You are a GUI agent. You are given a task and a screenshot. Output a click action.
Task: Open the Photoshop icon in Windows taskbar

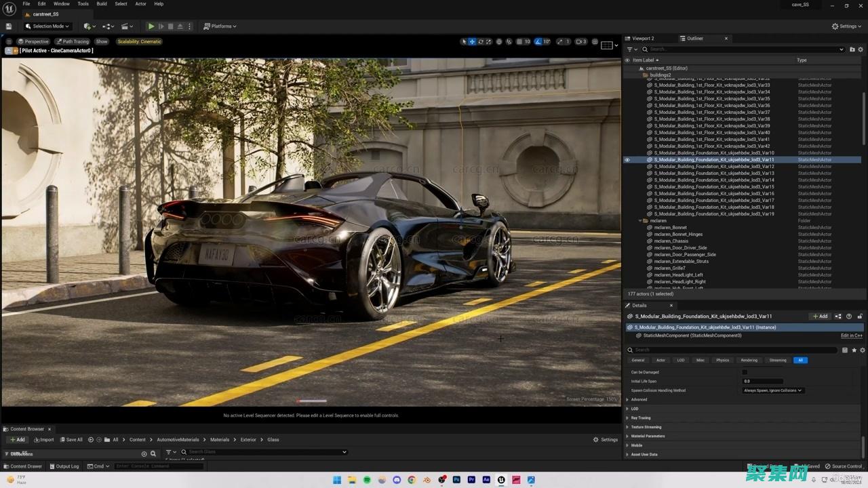click(x=456, y=480)
